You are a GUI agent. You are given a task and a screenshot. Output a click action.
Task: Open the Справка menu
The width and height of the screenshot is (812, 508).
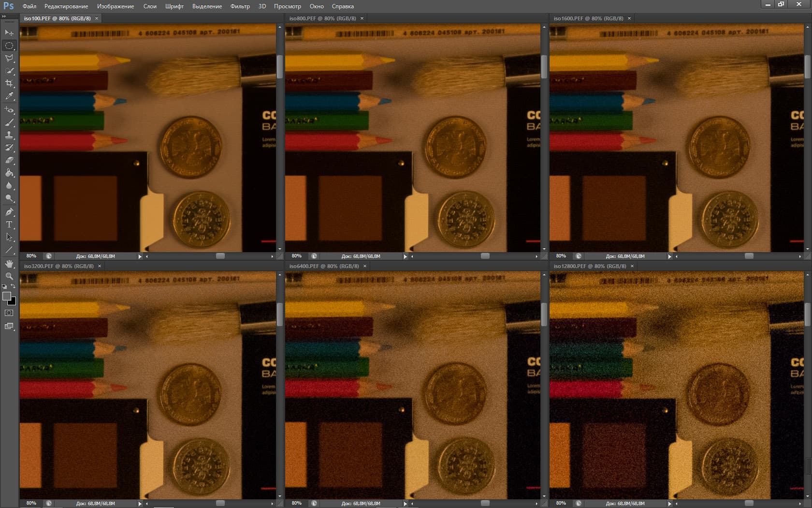[343, 6]
